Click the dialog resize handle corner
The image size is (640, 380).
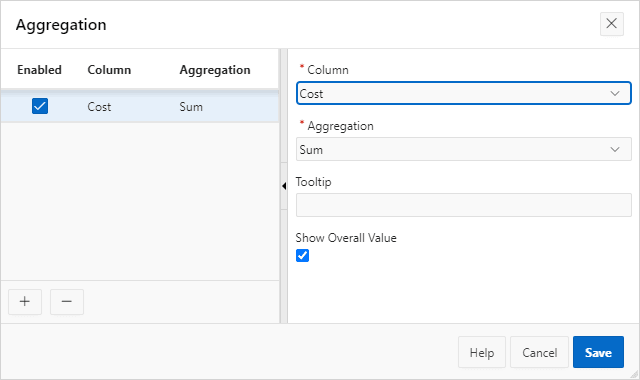(634, 374)
